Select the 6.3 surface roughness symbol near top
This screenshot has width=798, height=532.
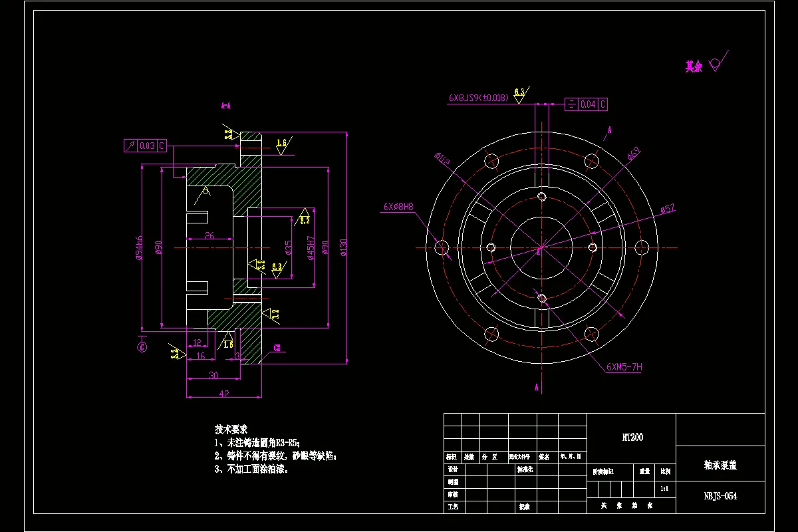point(521,92)
